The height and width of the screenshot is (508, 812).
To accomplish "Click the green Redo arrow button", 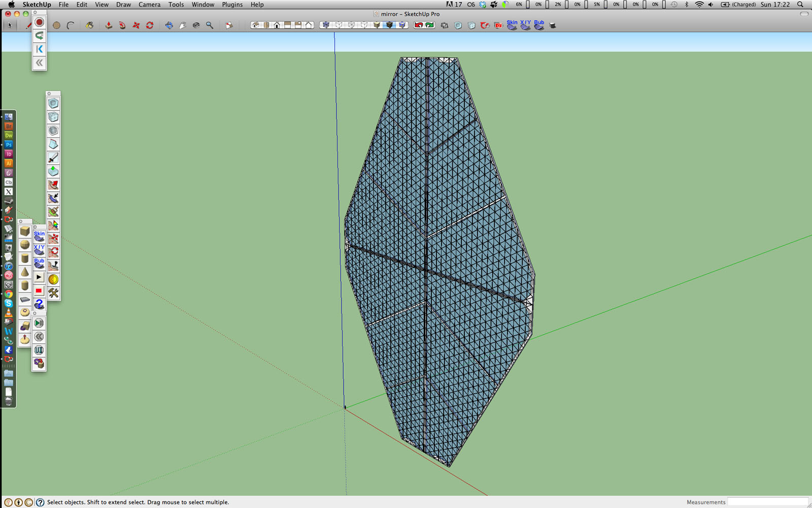I will 430,25.
